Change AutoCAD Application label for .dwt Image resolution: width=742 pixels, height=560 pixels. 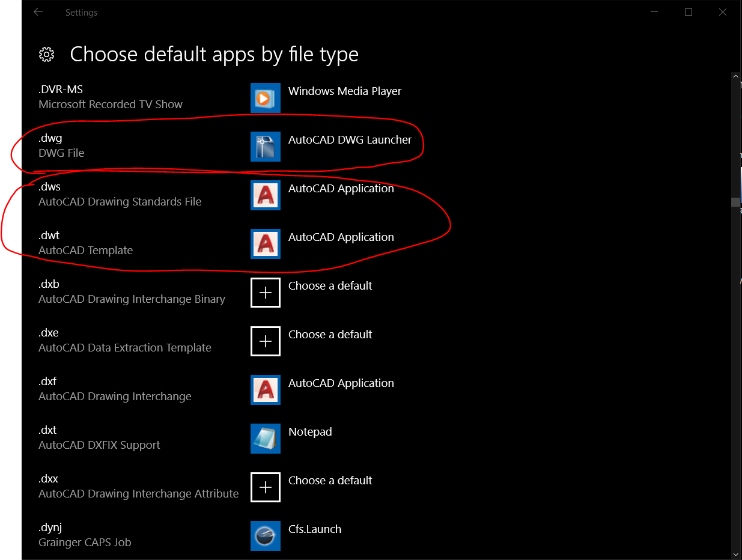tap(341, 237)
